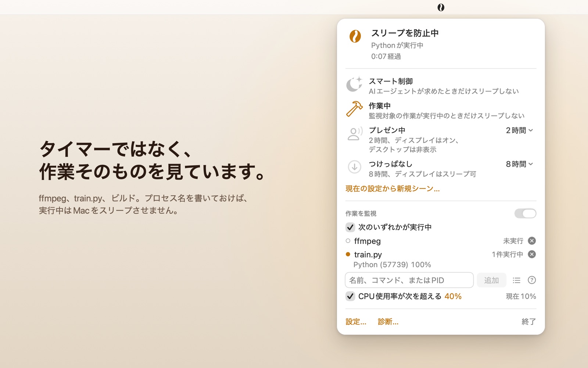Remove train.py from the watch list

click(532, 254)
